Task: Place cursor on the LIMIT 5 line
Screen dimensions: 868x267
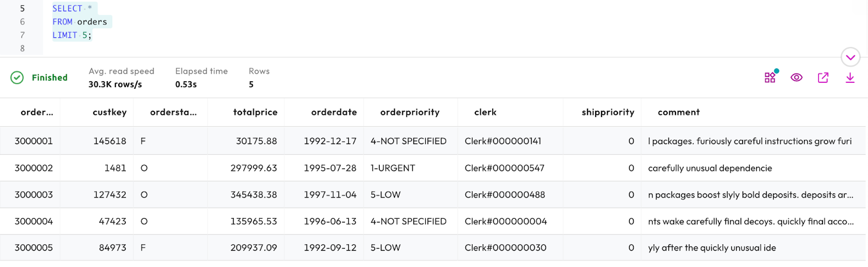Action: (x=72, y=35)
